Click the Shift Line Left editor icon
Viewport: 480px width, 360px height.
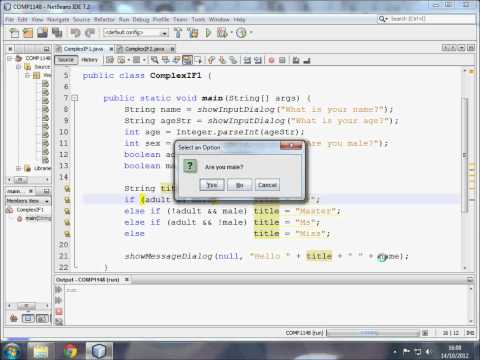pos(247,60)
